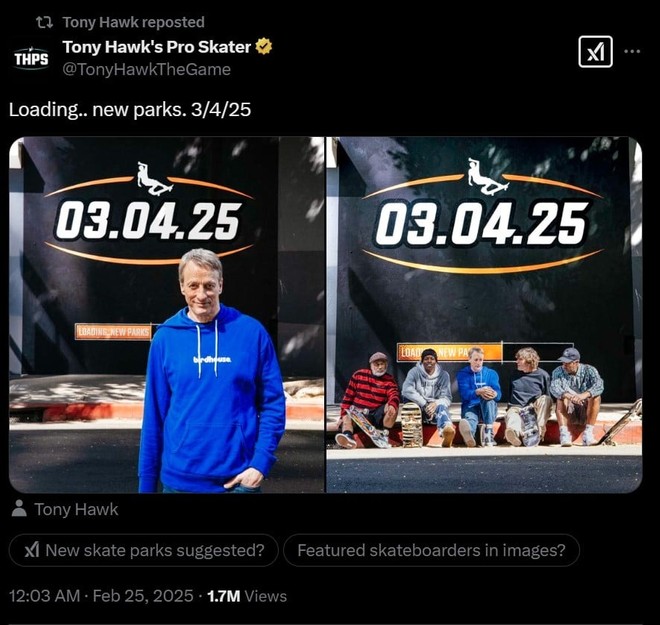The height and width of the screenshot is (625, 660).
Task: Open the THPS profile avatar
Action: tap(31, 58)
